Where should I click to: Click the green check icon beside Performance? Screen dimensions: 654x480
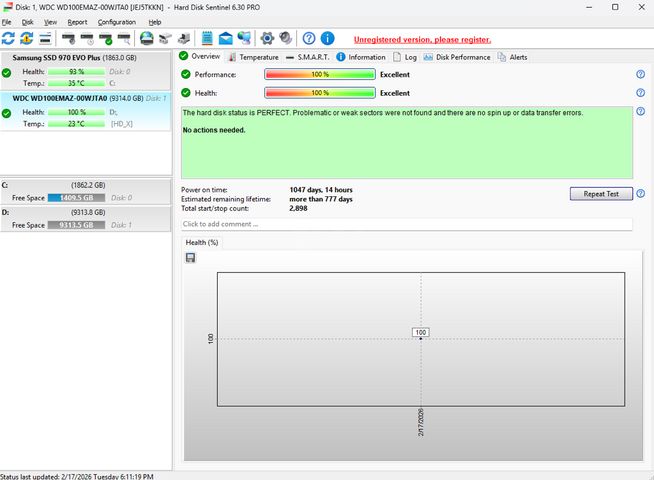pyautogui.click(x=186, y=74)
